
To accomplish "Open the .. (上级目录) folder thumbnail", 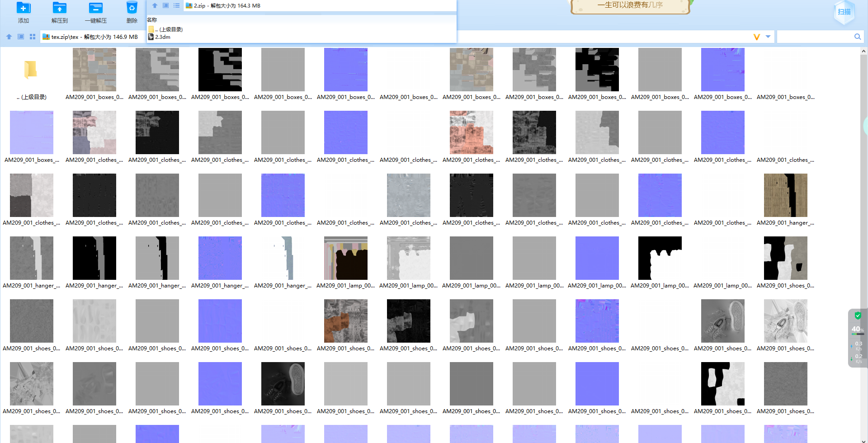I will (31, 70).
